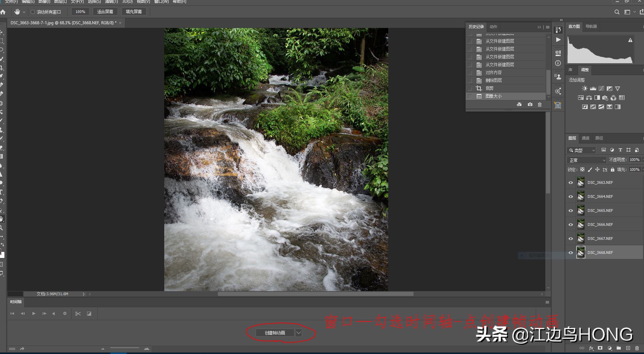
Task: Click the Home icon in options bar
Action: (x=3, y=12)
